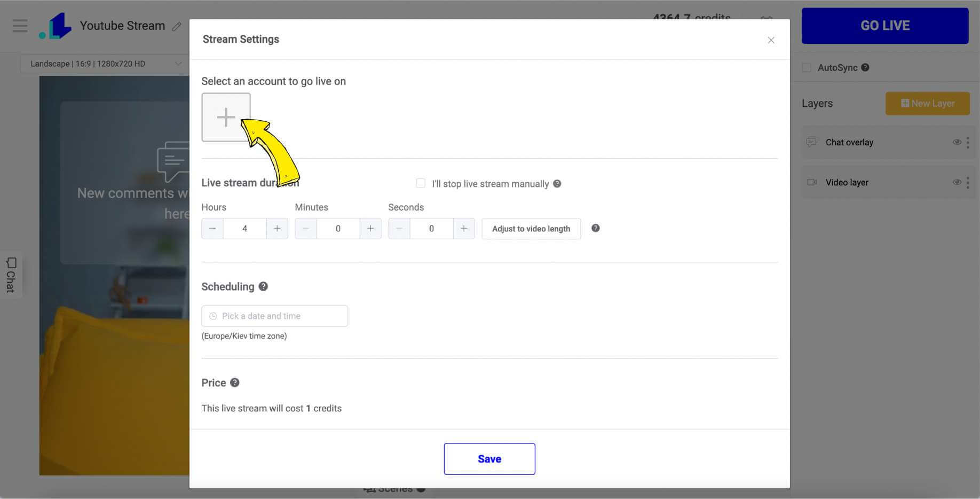Open the hamburger navigation menu
Image resolution: width=980 pixels, height=499 pixels.
(20, 25)
